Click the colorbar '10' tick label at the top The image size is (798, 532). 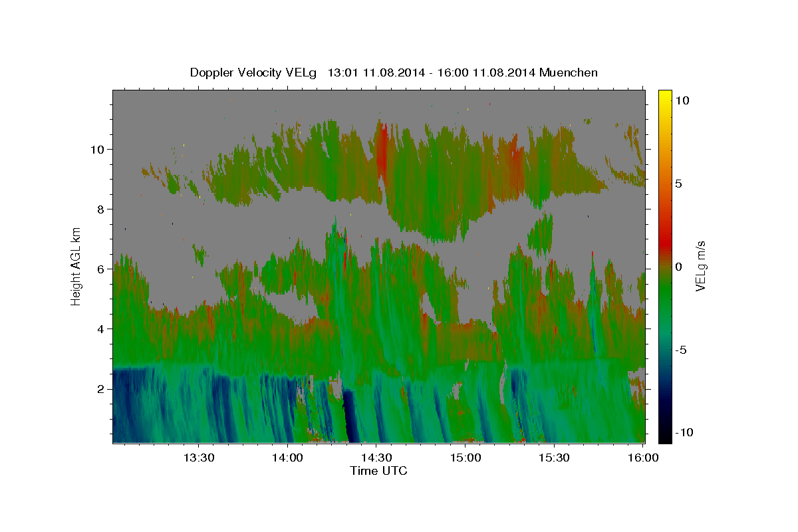point(681,100)
